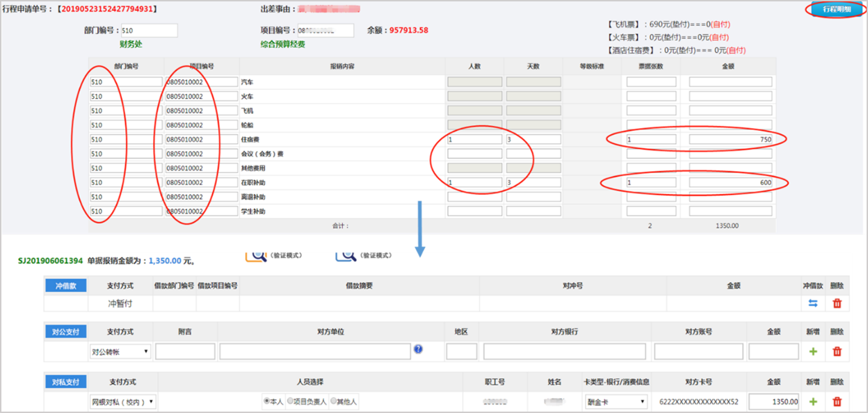Choose the 其他人 radio option
868x413 pixels.
(x=333, y=401)
